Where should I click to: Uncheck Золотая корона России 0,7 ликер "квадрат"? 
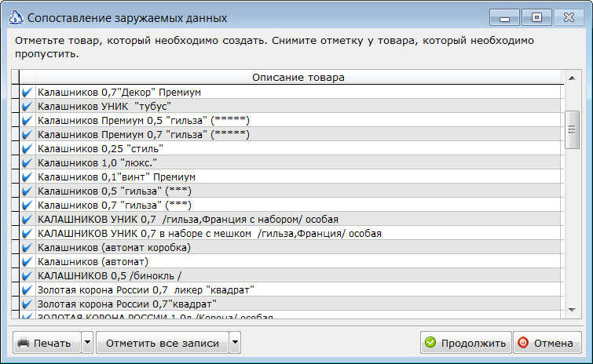click(x=27, y=290)
